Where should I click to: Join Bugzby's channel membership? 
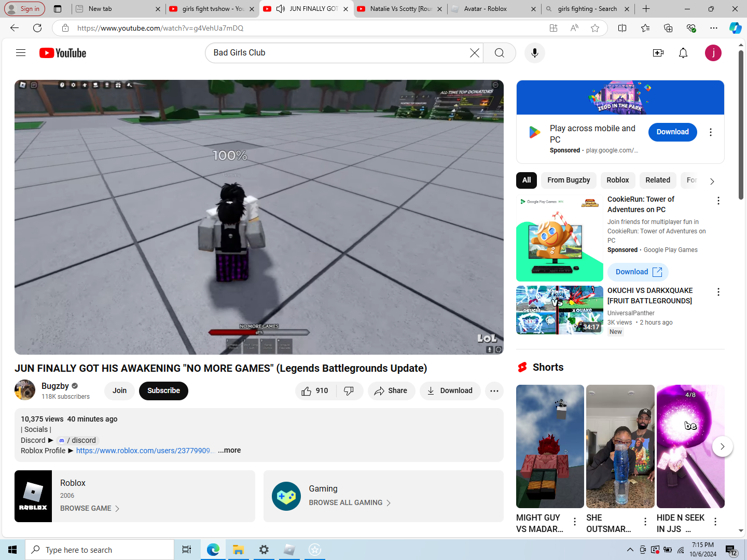pyautogui.click(x=120, y=391)
